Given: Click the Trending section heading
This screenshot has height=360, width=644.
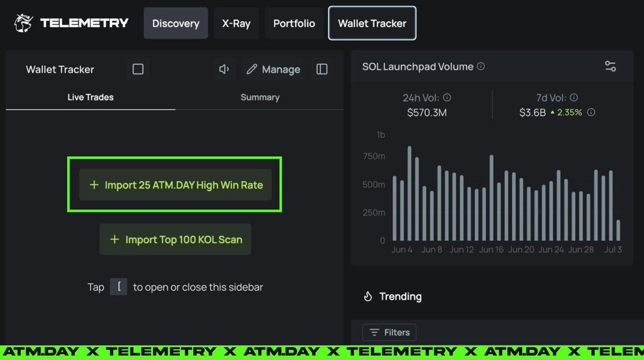Looking at the screenshot, I should tap(400, 297).
